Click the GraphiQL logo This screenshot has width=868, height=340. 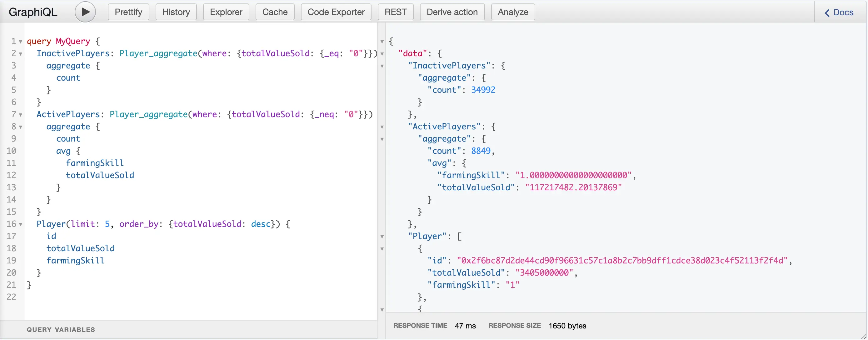click(32, 12)
